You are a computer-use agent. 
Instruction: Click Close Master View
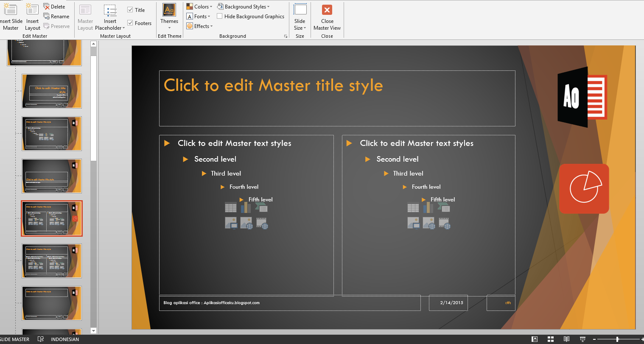(x=327, y=17)
